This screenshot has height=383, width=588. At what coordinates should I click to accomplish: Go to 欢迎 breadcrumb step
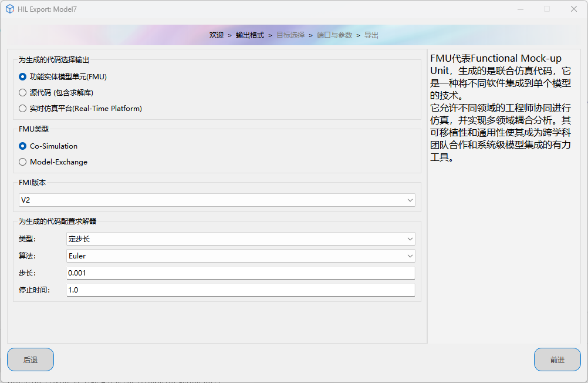pyautogui.click(x=217, y=35)
